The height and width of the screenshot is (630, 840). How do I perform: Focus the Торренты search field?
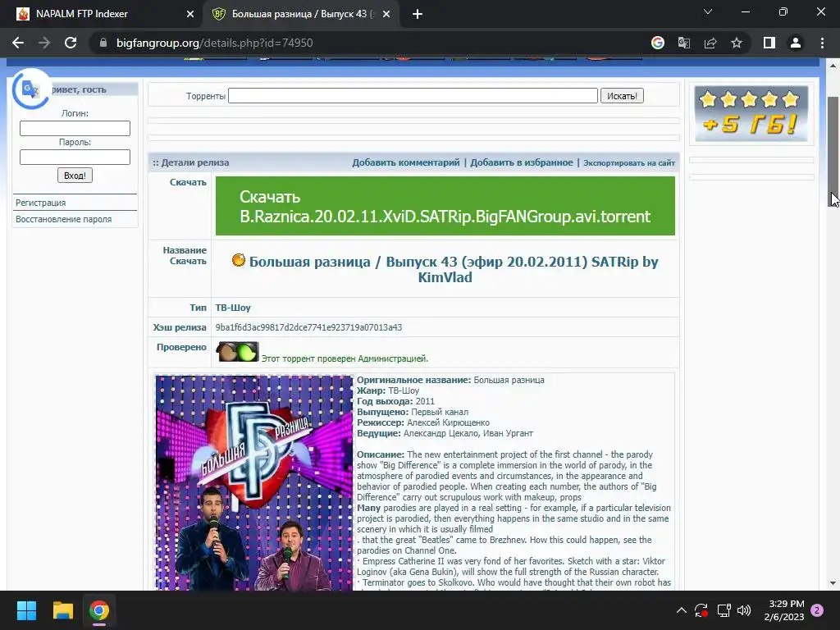point(413,96)
